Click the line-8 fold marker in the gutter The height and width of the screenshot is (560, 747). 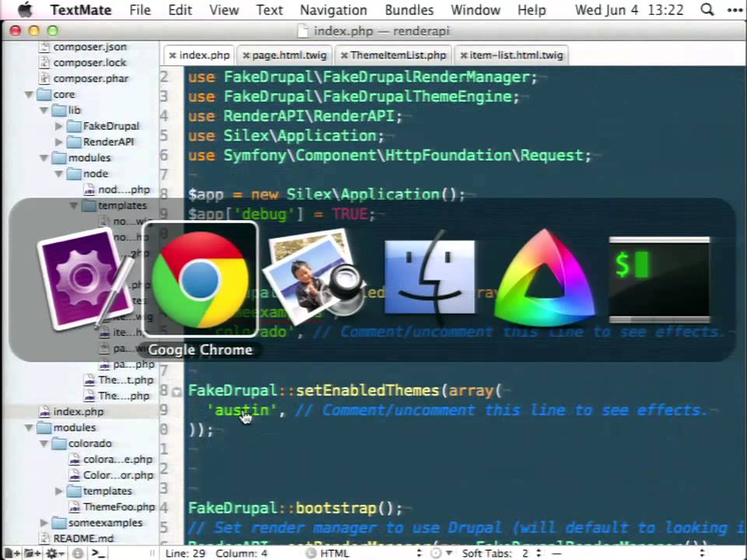click(x=177, y=392)
